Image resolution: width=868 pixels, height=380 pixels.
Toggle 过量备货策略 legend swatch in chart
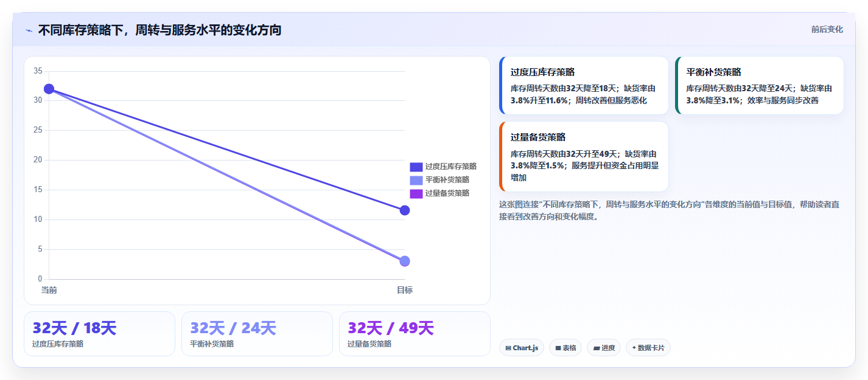pyautogui.click(x=416, y=193)
